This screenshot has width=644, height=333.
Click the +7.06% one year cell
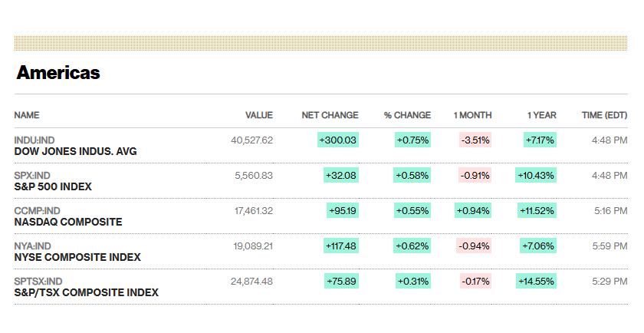point(538,246)
